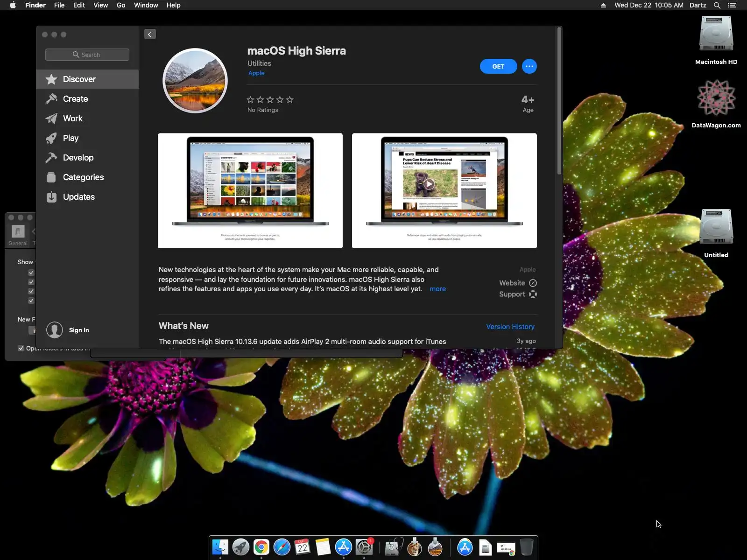747x560 pixels.
Task: Open the Version History link
Action: (x=510, y=327)
